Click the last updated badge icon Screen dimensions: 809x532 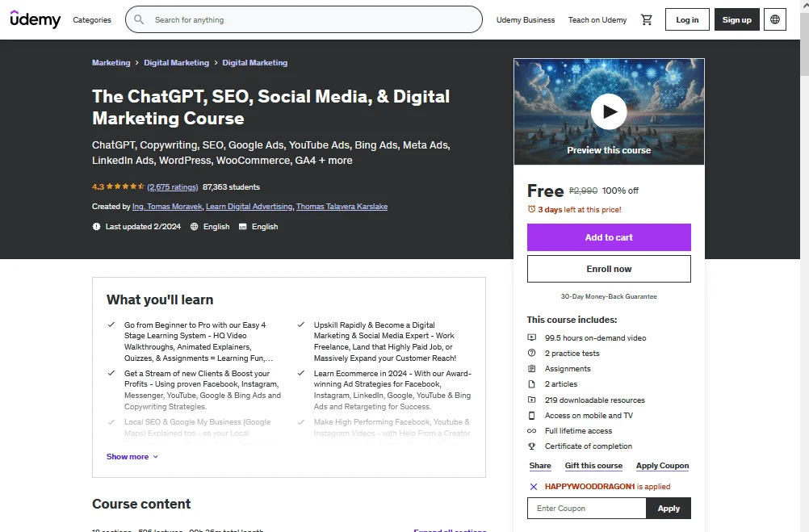[x=96, y=227]
